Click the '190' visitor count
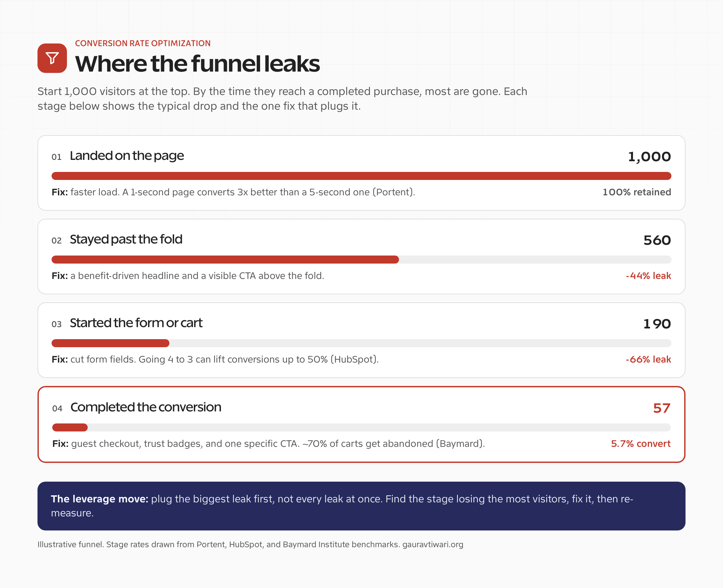The height and width of the screenshot is (588, 723). pyautogui.click(x=657, y=324)
